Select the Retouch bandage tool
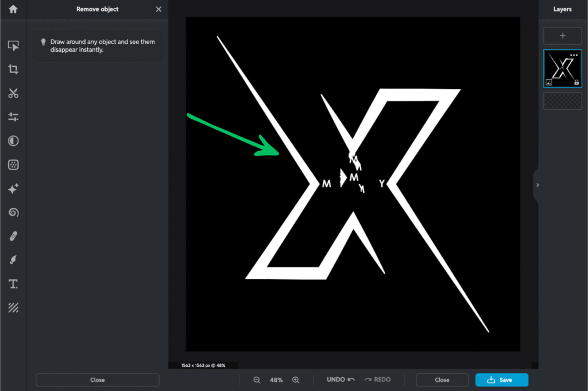588x391 pixels. coord(13,236)
